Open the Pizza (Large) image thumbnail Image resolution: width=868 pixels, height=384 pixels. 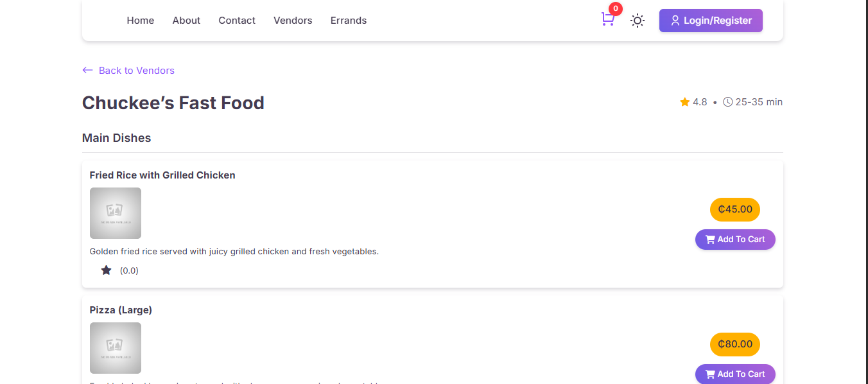coord(116,348)
